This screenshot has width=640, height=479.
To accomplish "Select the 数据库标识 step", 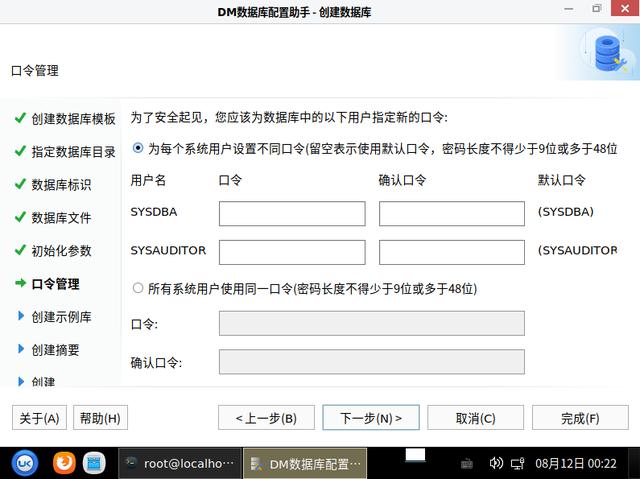I will pyautogui.click(x=61, y=185).
